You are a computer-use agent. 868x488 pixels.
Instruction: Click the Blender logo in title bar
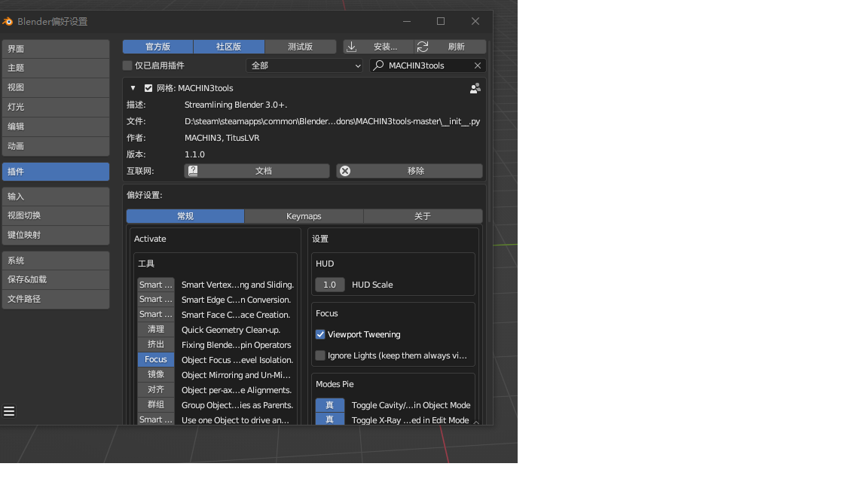pyautogui.click(x=8, y=22)
